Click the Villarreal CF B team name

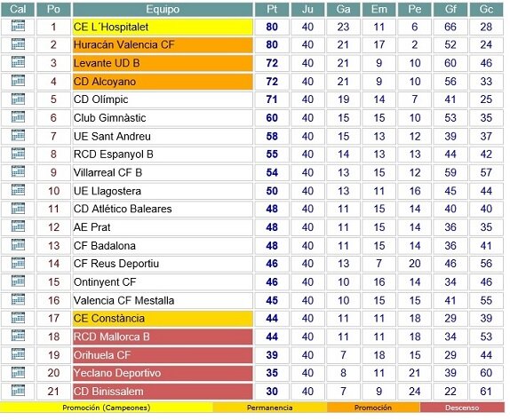pyautogui.click(x=108, y=172)
